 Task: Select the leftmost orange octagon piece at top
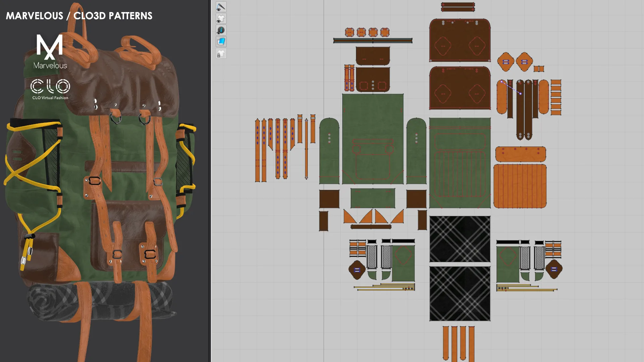350,32
